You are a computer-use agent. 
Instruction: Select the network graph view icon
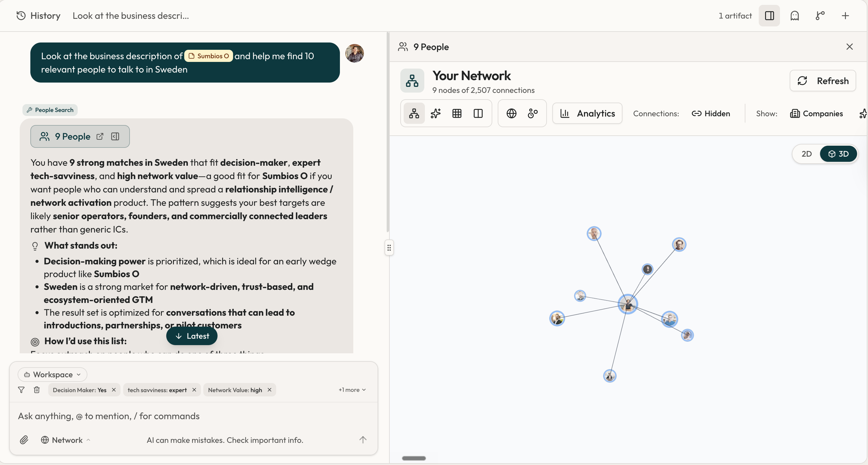coord(414,114)
